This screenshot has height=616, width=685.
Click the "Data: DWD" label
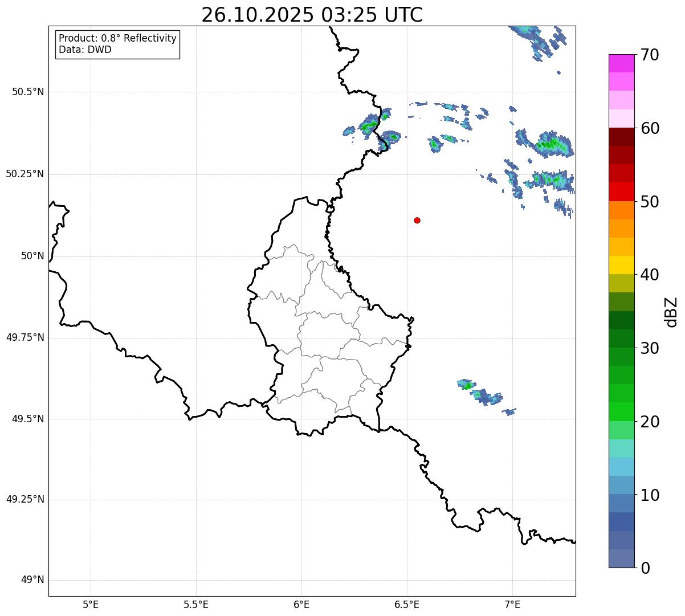[x=85, y=50]
